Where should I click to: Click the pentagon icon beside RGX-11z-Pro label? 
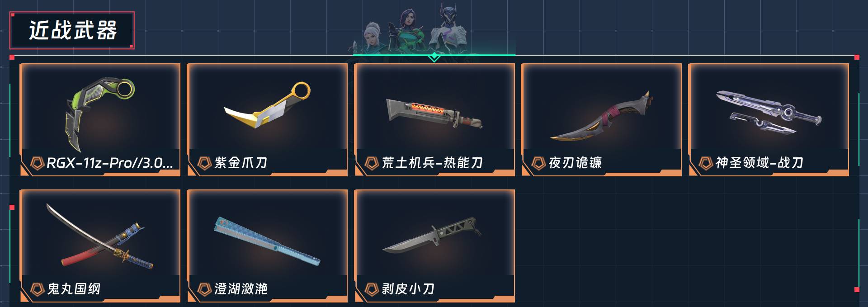click(x=37, y=163)
